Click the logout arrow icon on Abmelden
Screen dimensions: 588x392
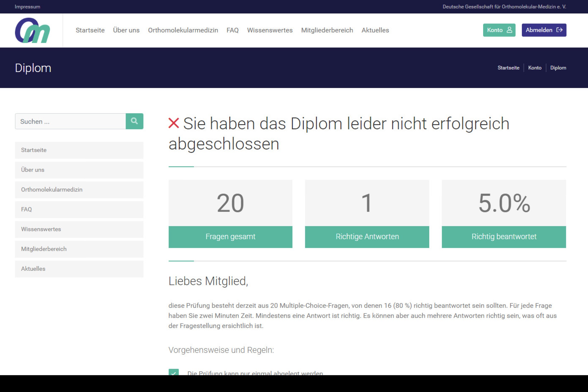[559, 30]
